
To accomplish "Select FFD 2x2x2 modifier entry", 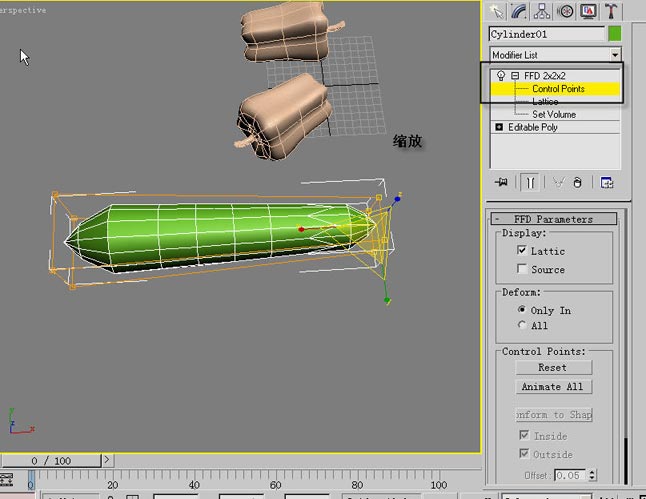I will coord(545,76).
